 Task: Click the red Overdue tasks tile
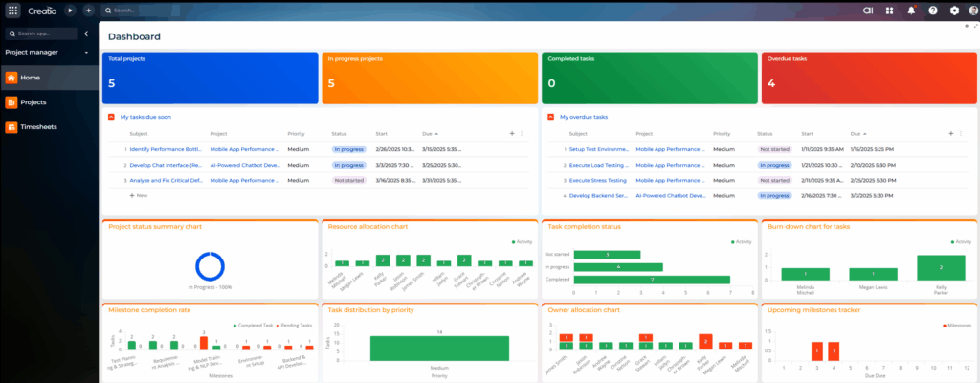[868, 78]
